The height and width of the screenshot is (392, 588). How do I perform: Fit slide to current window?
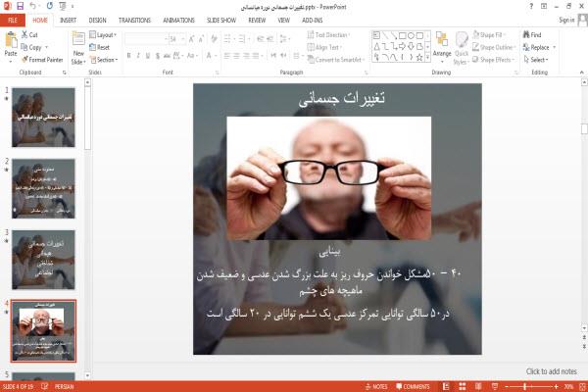[583, 386]
